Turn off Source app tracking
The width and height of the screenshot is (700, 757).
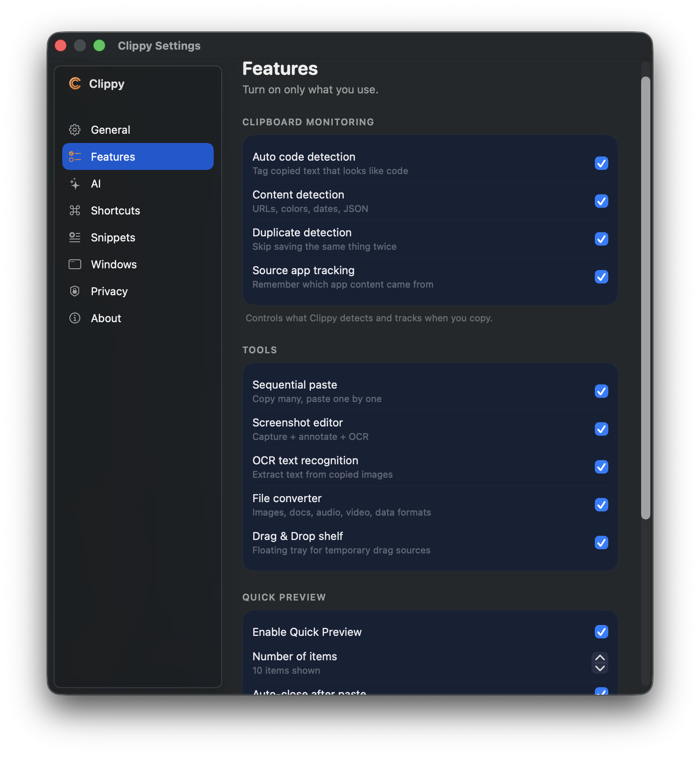(x=602, y=277)
